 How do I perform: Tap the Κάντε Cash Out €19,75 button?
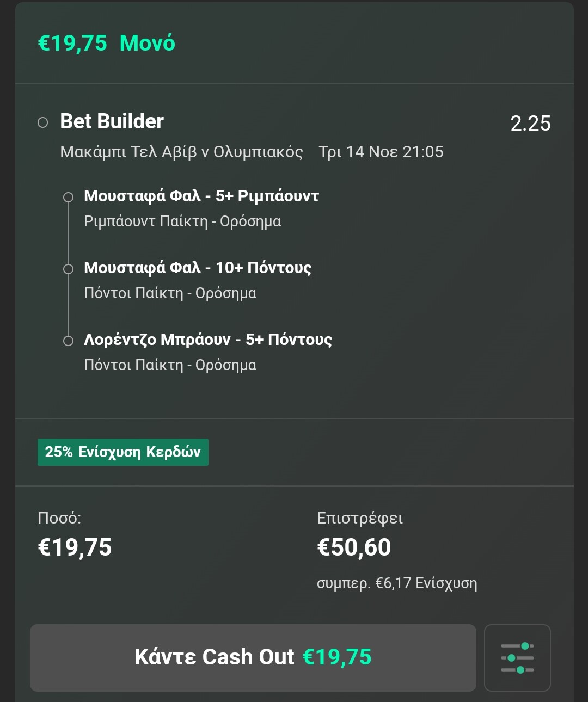coord(253,657)
